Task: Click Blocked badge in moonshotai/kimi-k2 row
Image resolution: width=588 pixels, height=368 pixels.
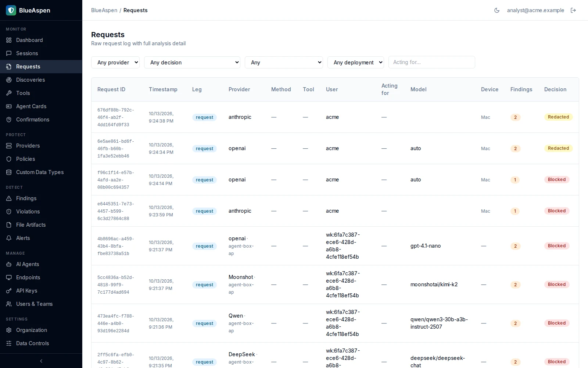Action: 557,284
